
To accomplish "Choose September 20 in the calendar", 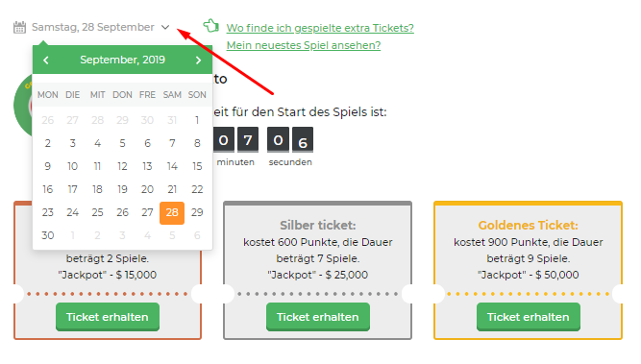I will (x=147, y=189).
